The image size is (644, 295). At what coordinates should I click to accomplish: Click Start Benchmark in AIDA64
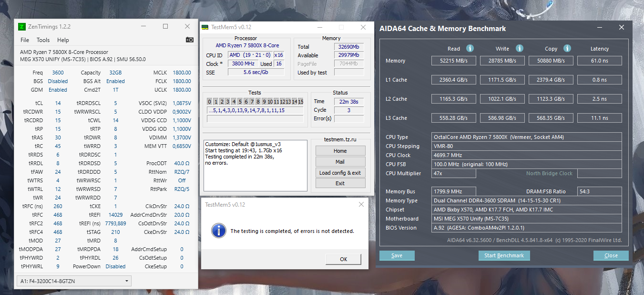tap(504, 255)
